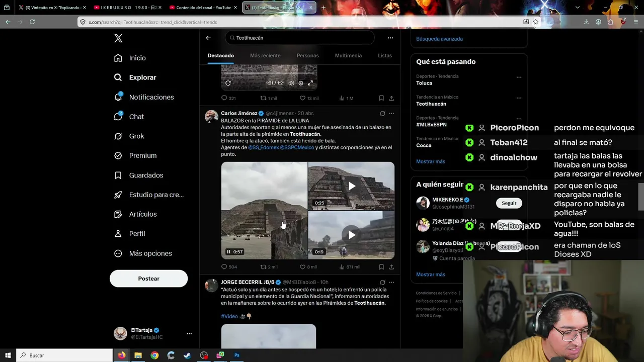Screen dimensions: 644x362
Task: Open Explorar in sidebar
Action: tap(135, 77)
